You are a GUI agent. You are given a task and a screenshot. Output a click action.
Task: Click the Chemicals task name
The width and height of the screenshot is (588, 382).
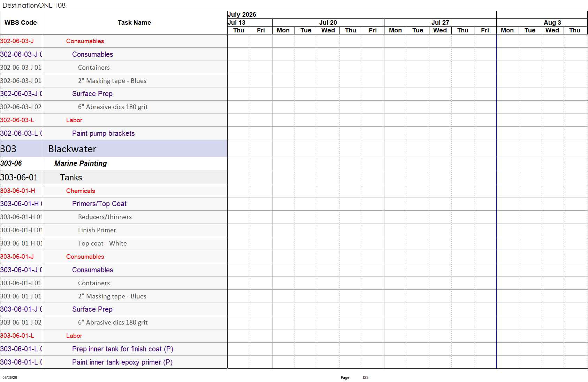(x=81, y=191)
